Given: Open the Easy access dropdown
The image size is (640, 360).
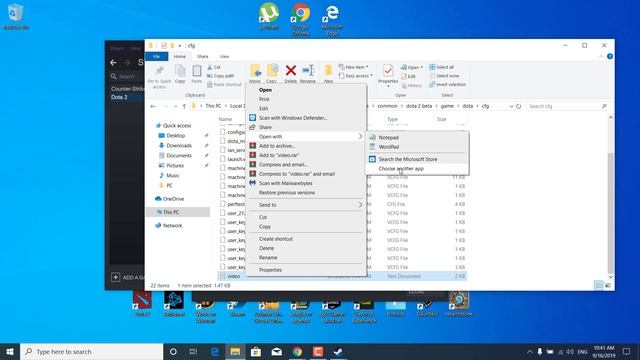Looking at the screenshot, I should 355,76.
